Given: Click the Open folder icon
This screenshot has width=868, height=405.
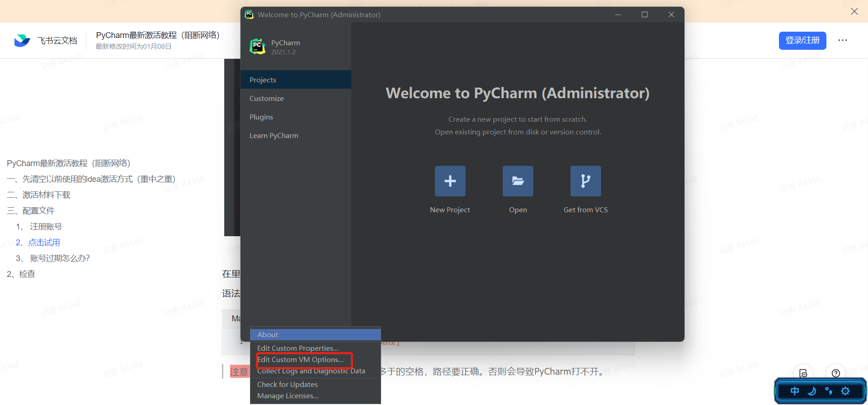Looking at the screenshot, I should click(518, 181).
